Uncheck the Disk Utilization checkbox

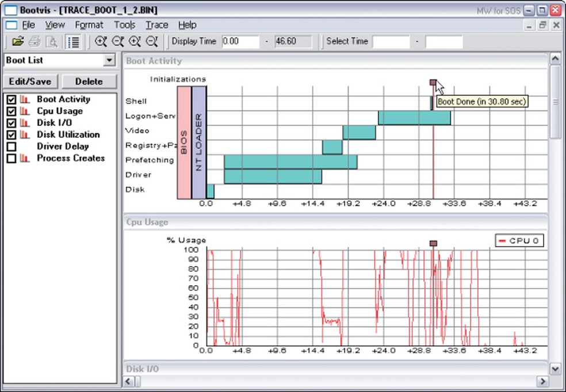tap(11, 135)
